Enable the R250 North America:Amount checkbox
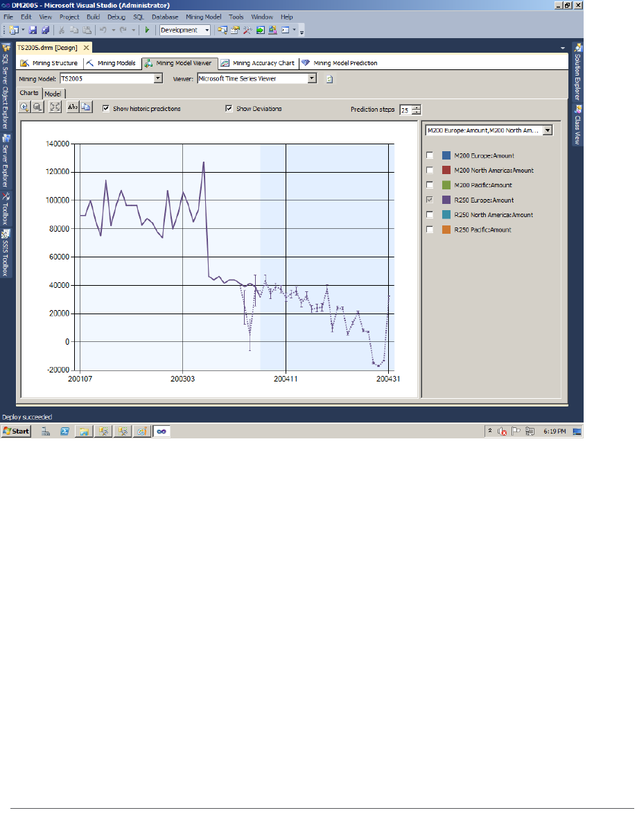The width and height of the screenshot is (637, 840). tap(430, 214)
